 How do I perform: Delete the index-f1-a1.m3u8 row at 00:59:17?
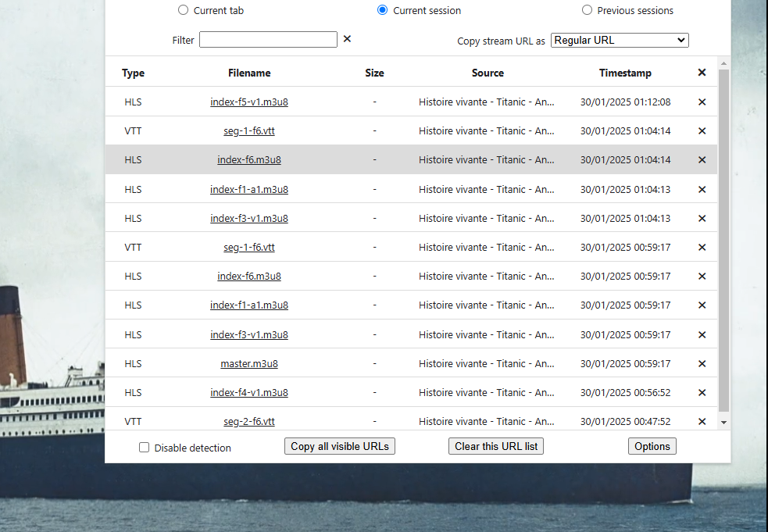coord(702,305)
